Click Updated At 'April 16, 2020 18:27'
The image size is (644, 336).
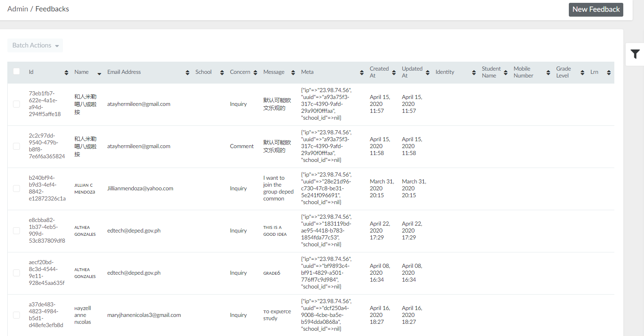point(412,315)
